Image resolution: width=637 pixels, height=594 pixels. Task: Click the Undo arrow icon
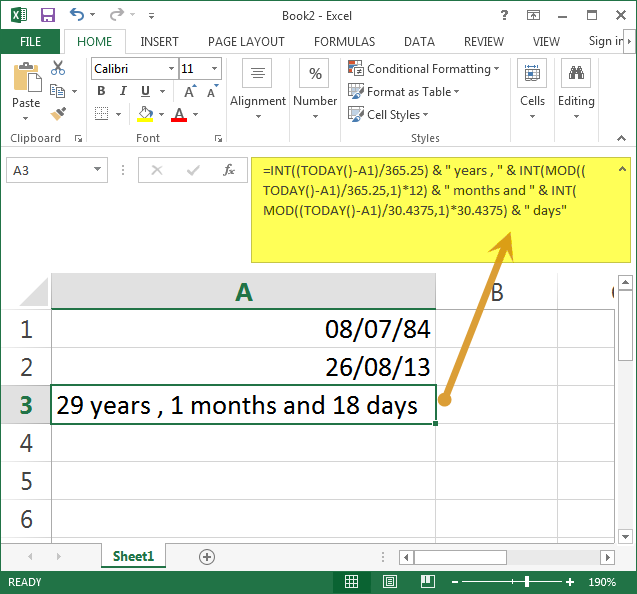(77, 15)
